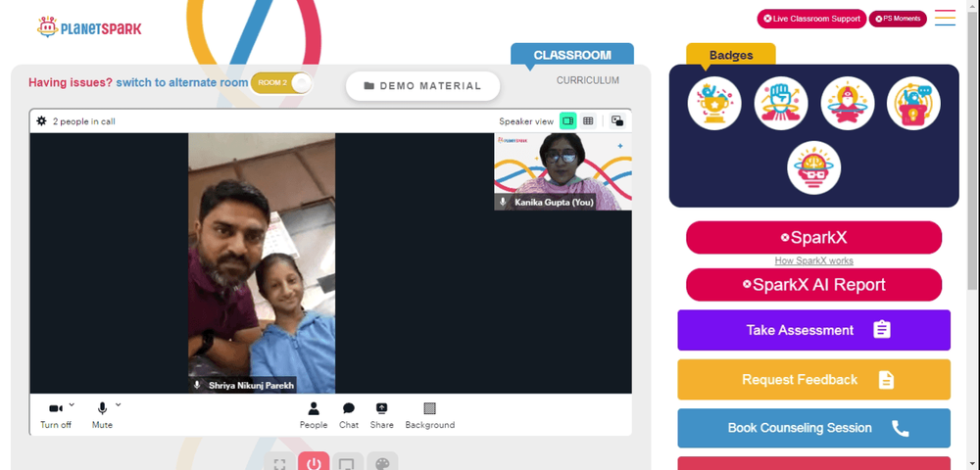
Task: Open DEMO MATERIAL folder button
Action: pyautogui.click(x=423, y=86)
